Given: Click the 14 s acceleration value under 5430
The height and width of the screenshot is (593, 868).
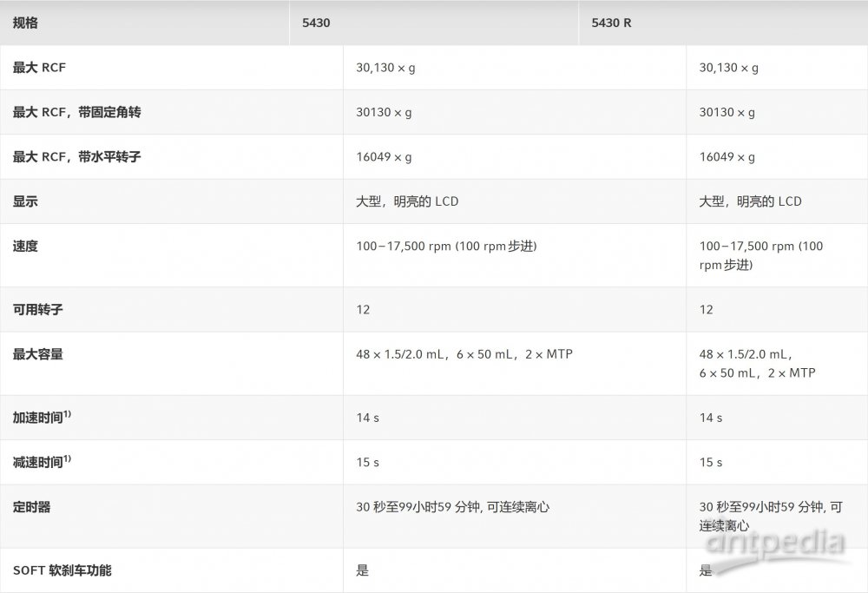Looking at the screenshot, I should [x=365, y=418].
